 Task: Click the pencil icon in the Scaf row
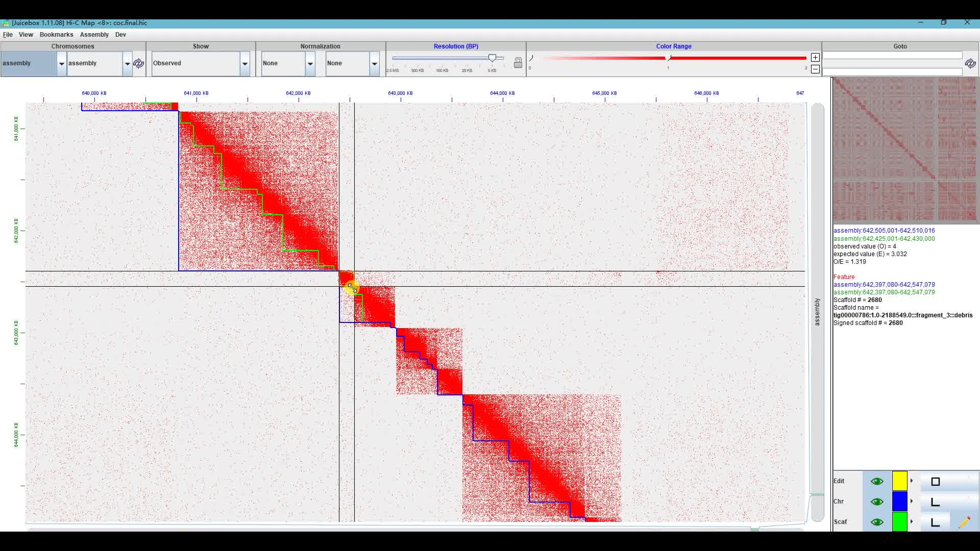(964, 522)
